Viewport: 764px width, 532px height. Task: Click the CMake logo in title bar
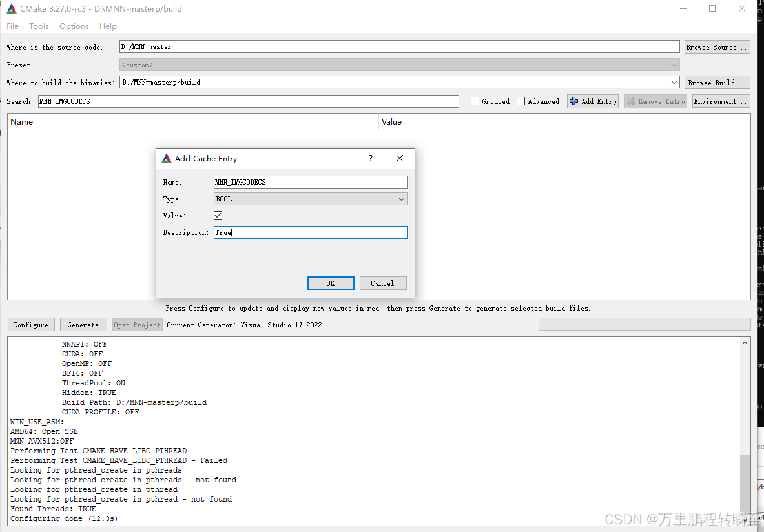tap(11, 9)
